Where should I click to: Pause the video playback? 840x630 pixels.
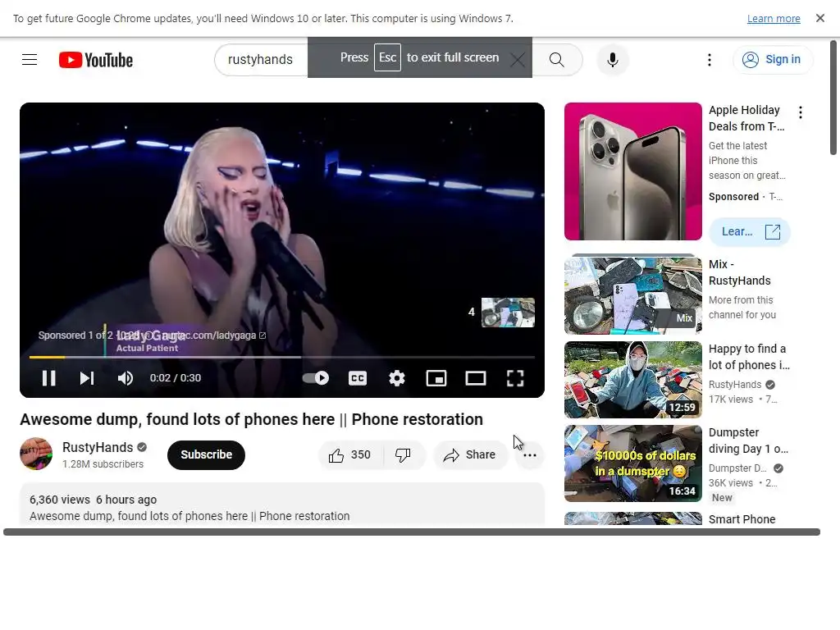tap(48, 378)
